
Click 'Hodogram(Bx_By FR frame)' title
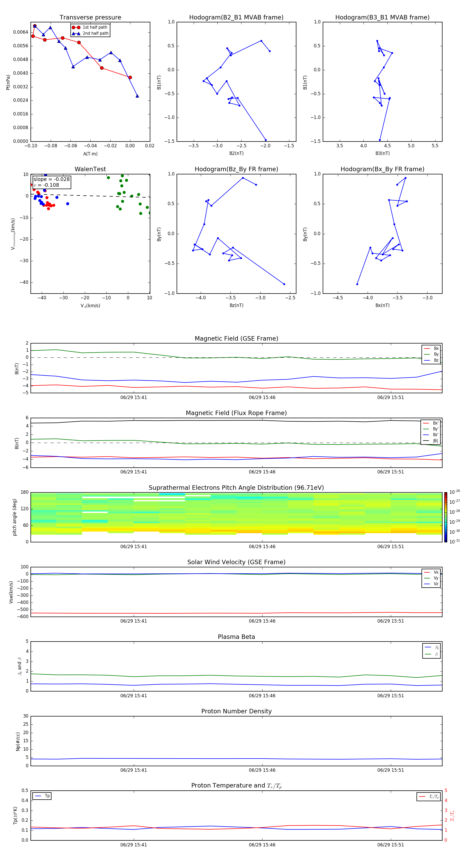(x=382, y=169)
